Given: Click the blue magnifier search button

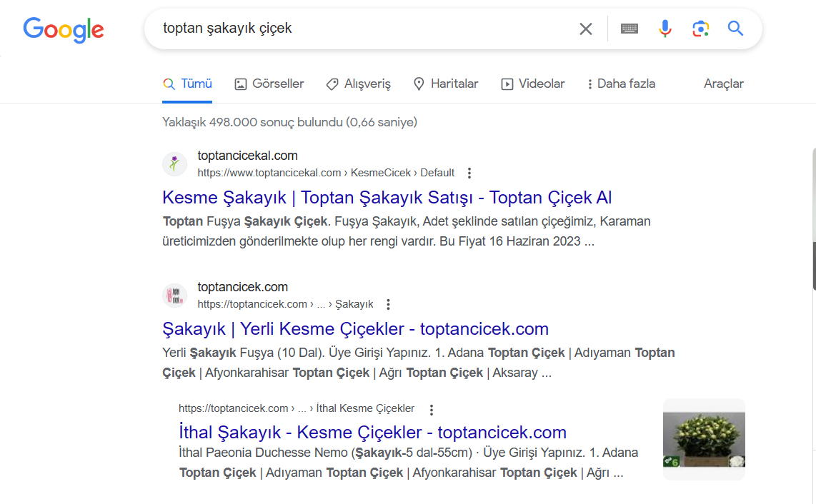Looking at the screenshot, I should point(735,28).
